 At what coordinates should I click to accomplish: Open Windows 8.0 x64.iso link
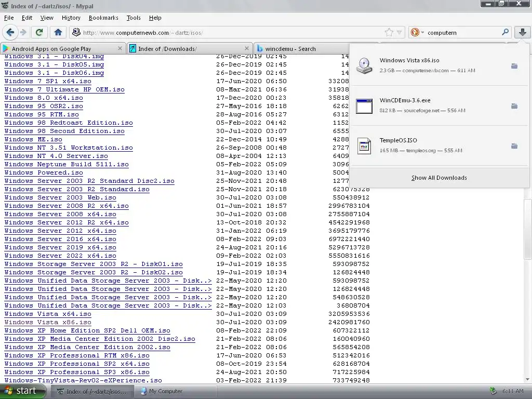point(44,98)
